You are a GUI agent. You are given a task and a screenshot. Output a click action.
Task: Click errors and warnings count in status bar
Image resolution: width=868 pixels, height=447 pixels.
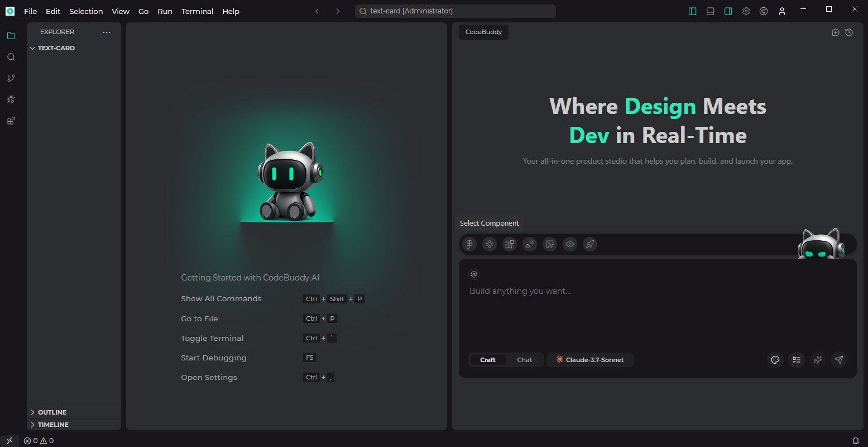[x=39, y=441]
